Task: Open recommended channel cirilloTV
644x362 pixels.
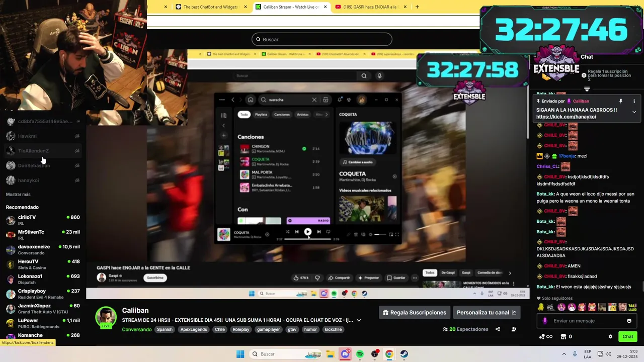Action: [x=43, y=220]
